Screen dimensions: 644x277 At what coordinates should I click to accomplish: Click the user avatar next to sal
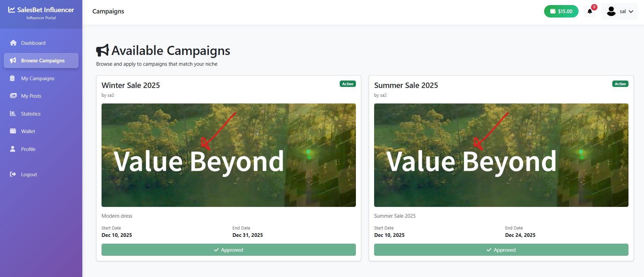(611, 11)
